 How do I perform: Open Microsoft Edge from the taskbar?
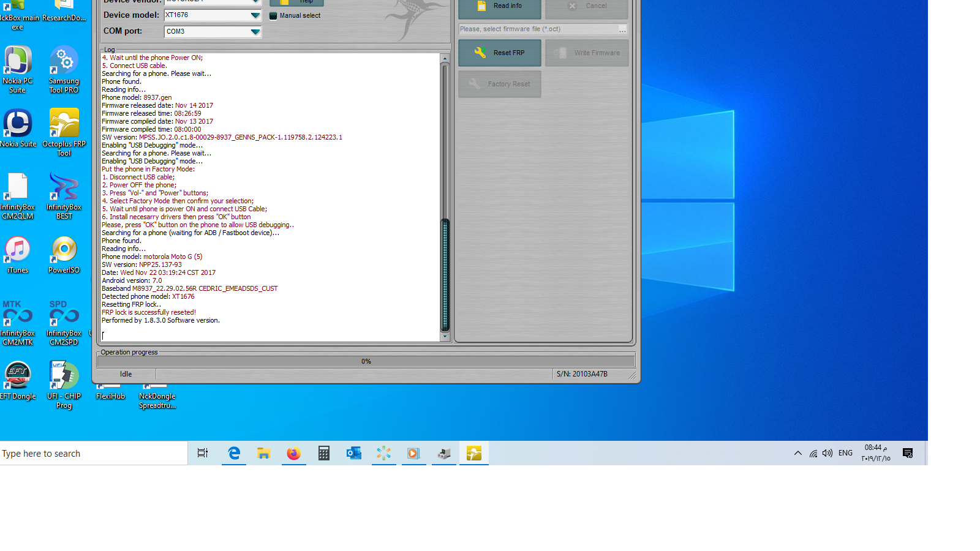[233, 453]
